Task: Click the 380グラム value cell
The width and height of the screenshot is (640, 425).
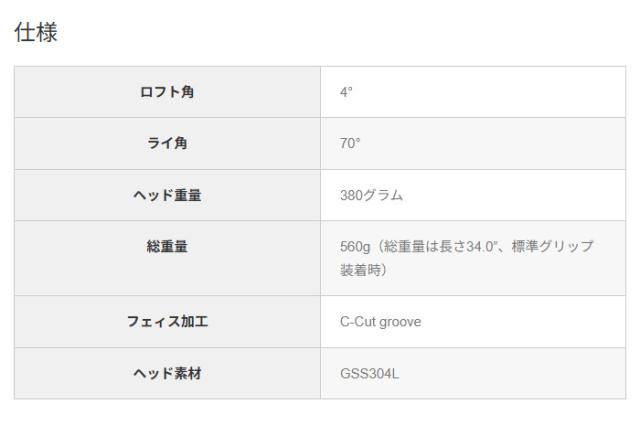Action: (x=473, y=195)
